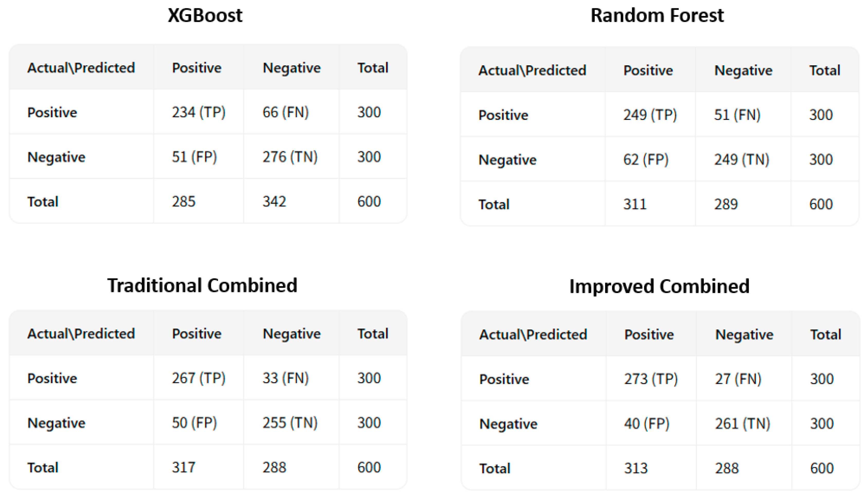Click the 342 total in XGBoost table
The height and width of the screenshot is (500, 868).
[274, 202]
